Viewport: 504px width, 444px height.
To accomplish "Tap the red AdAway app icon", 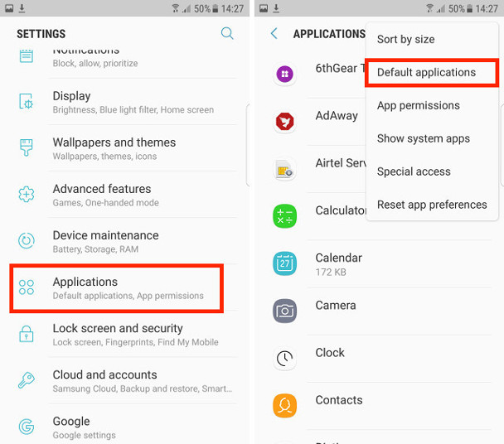I will pyautogui.click(x=284, y=122).
